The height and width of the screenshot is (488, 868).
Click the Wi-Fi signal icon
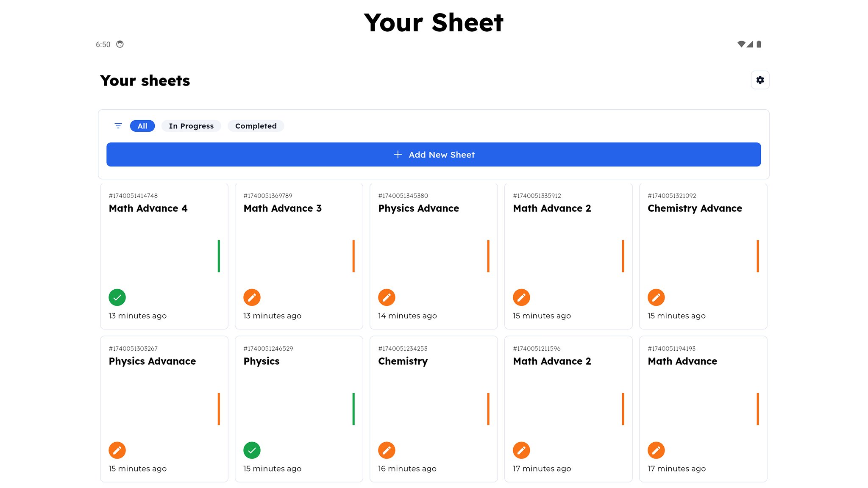coord(741,44)
